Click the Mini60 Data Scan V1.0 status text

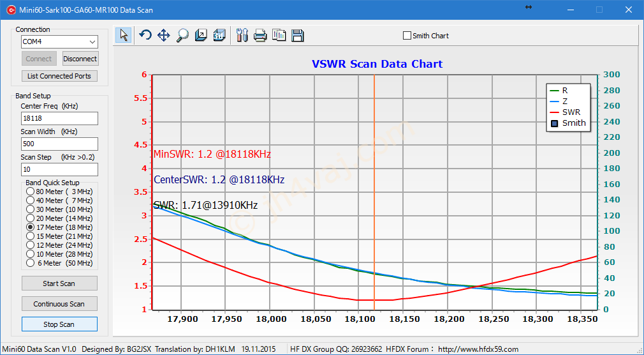tap(40, 349)
